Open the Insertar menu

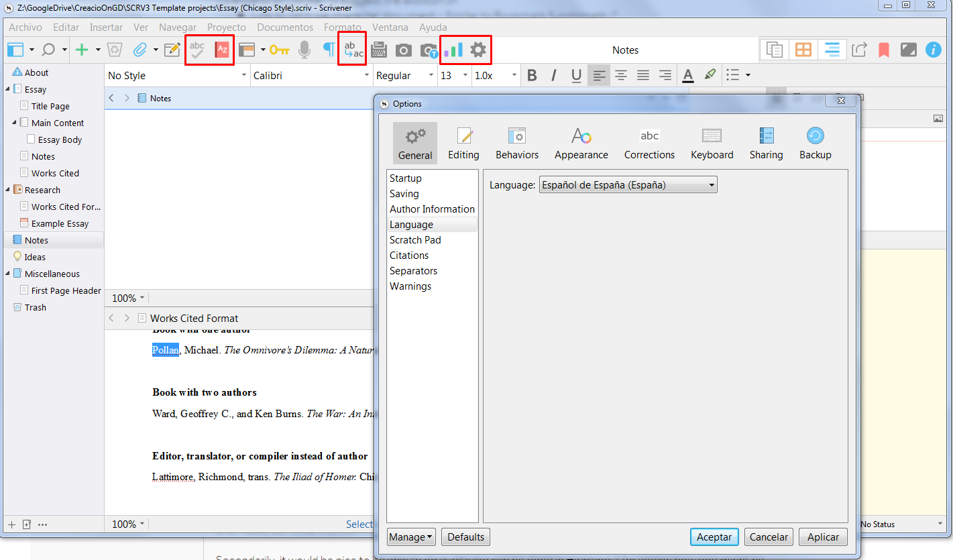tap(106, 27)
